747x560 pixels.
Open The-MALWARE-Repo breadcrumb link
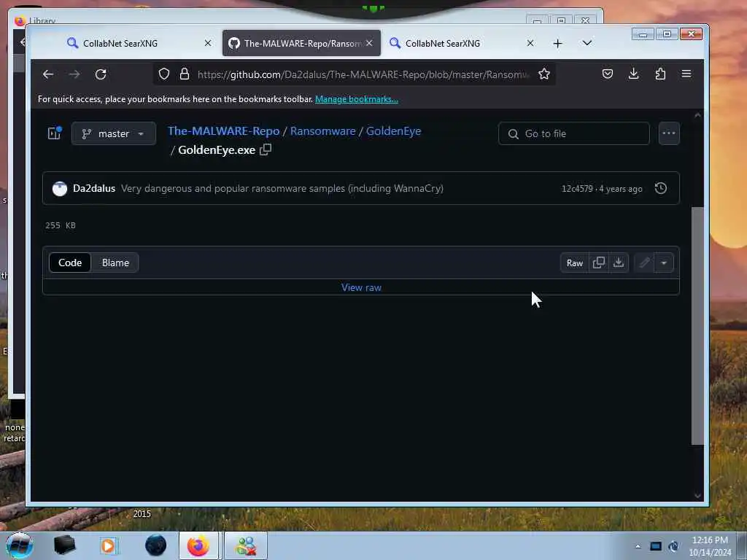[x=223, y=131]
